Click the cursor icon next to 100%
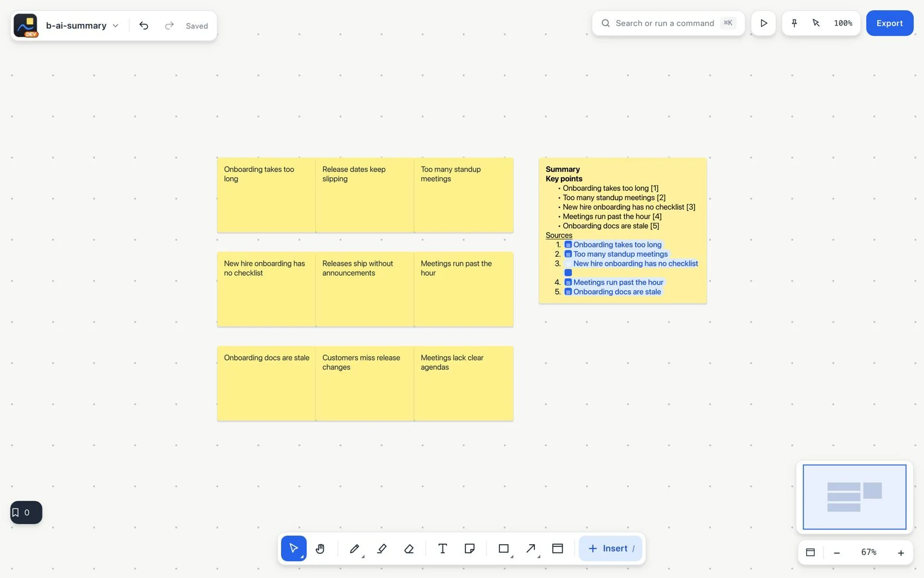924x578 pixels. pyautogui.click(x=816, y=23)
